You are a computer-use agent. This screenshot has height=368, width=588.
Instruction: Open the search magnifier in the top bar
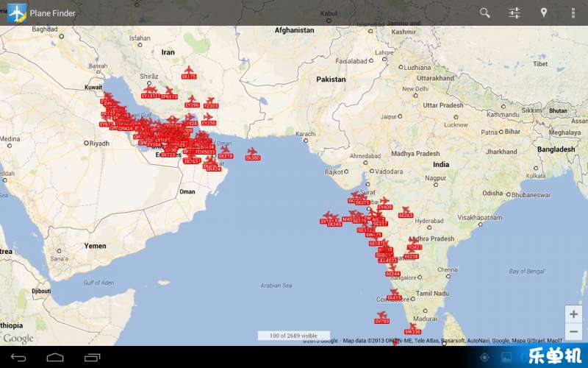484,13
